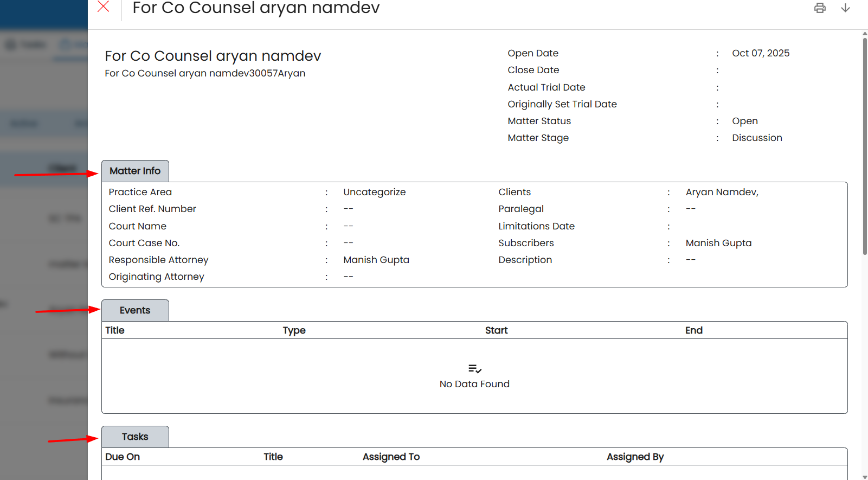Click the Matter Stage value Discussion

click(757, 138)
